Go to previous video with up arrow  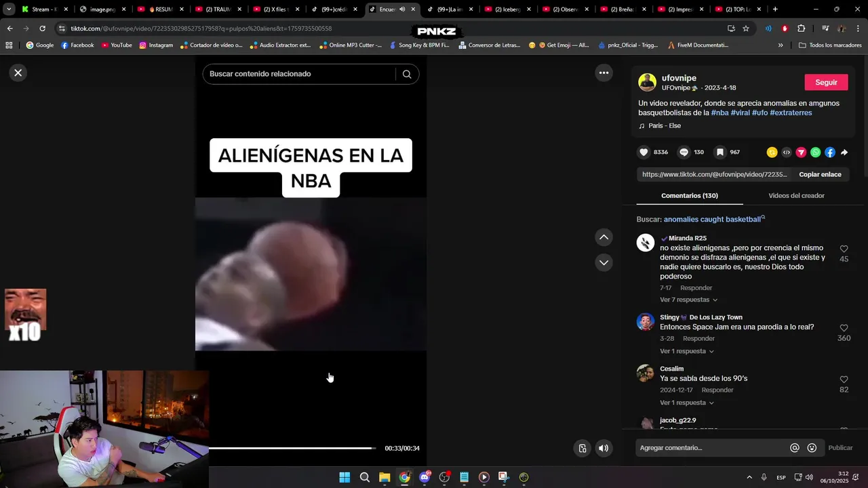pos(604,237)
